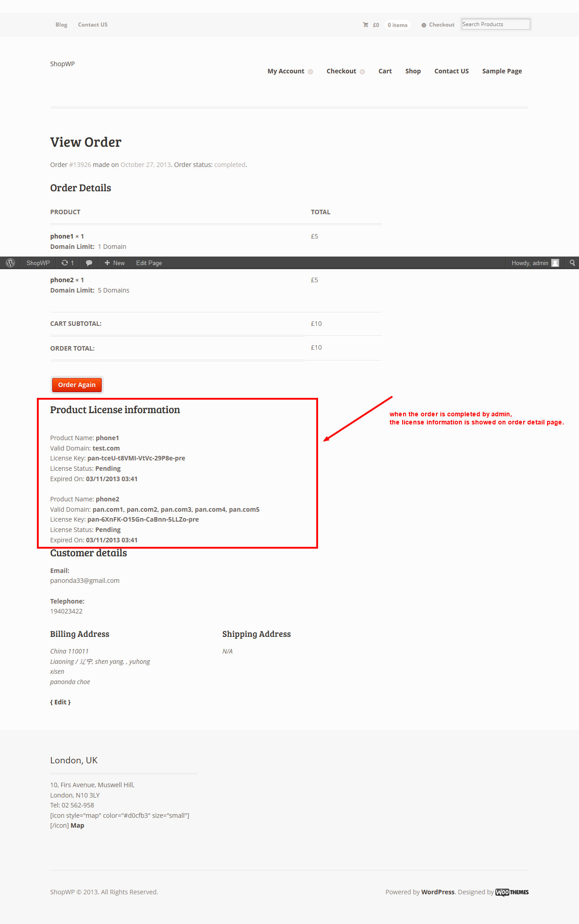Expand the Checkout menu arrow in navigation
The height and width of the screenshot is (924, 579).
362,72
